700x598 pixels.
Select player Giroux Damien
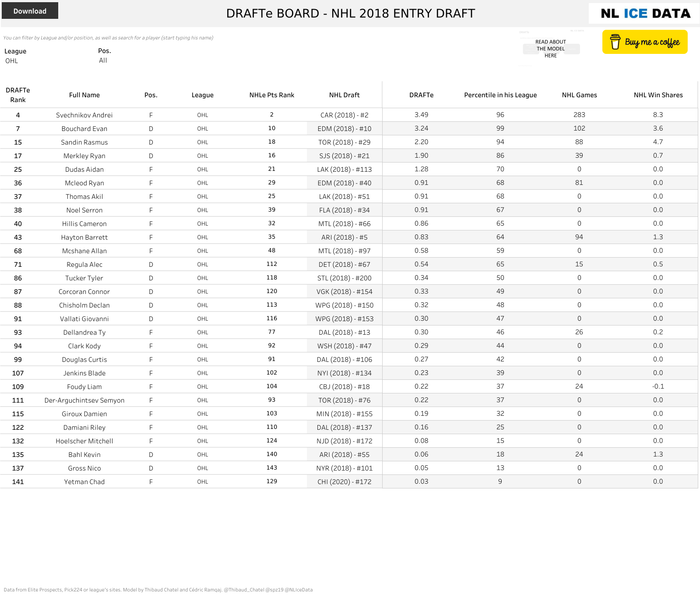84,414
